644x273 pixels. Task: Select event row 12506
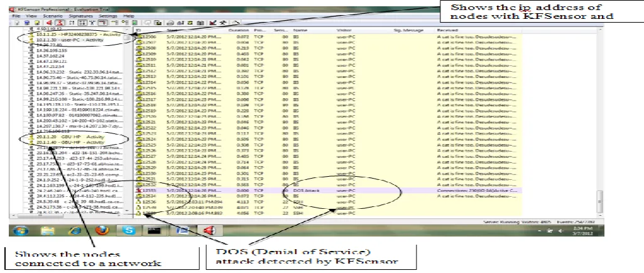point(329,36)
